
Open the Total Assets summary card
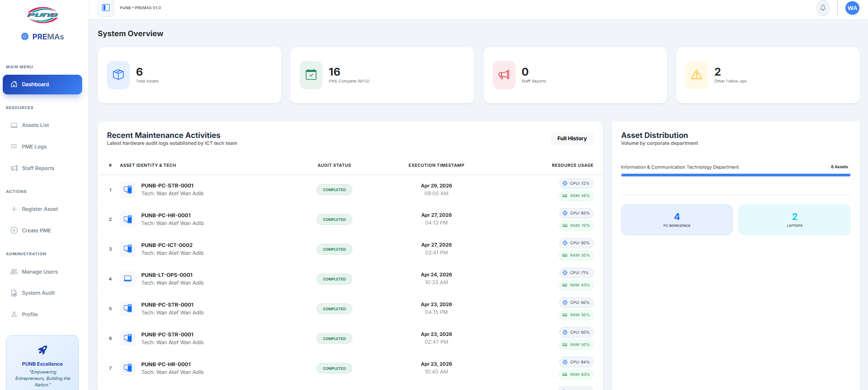(x=189, y=75)
